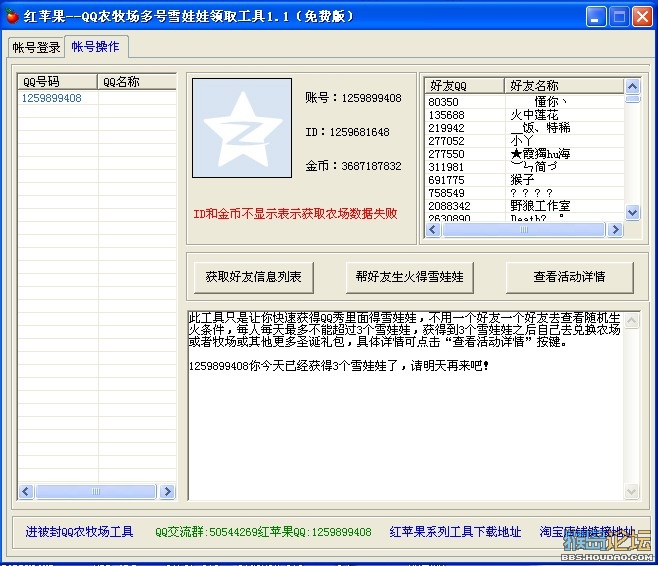Click the QQ交流群 50544269 text
658x566 pixels.
206,532
